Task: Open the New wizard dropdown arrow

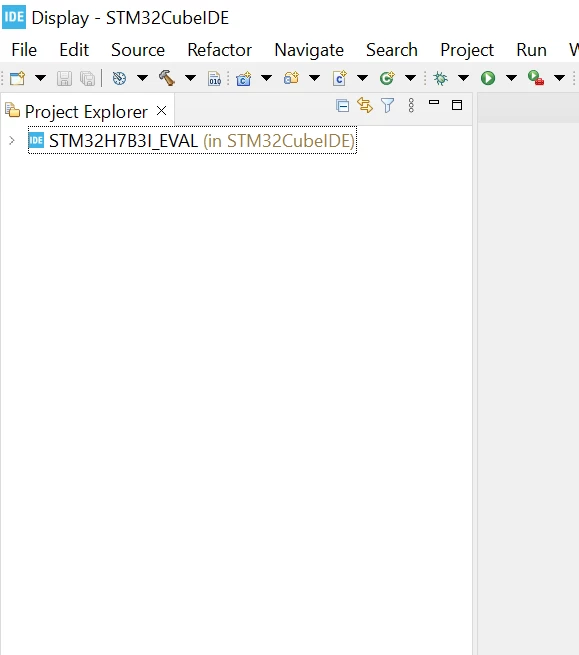Action: click(41, 78)
